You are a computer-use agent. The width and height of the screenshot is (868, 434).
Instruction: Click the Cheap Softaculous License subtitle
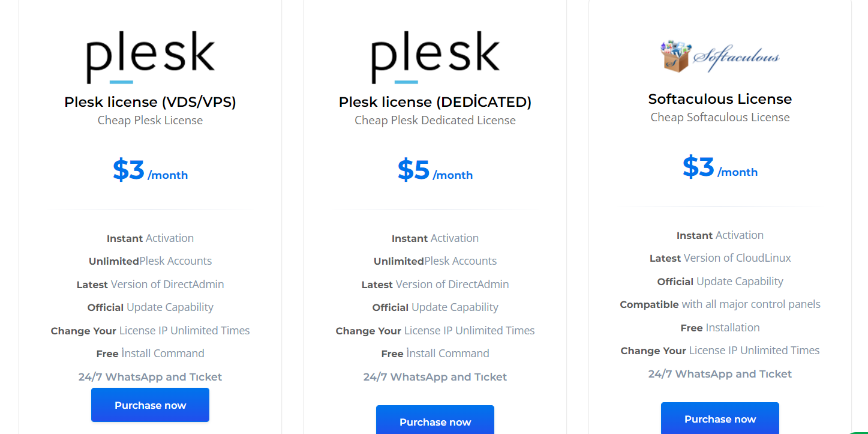[x=720, y=117]
